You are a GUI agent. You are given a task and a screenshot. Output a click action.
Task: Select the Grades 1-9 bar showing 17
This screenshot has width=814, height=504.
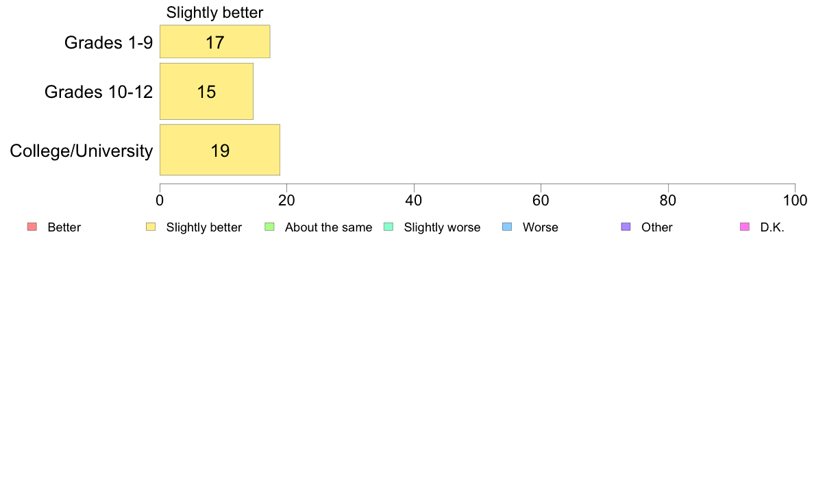click(215, 42)
